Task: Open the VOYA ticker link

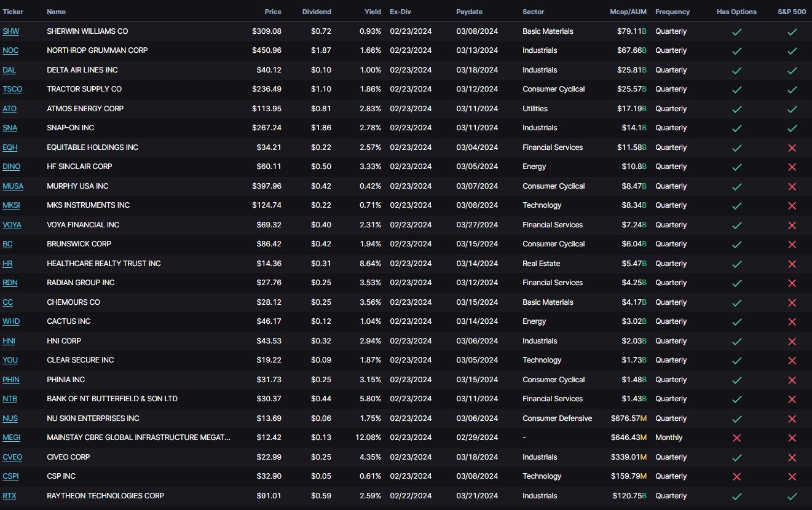Action: click(12, 225)
